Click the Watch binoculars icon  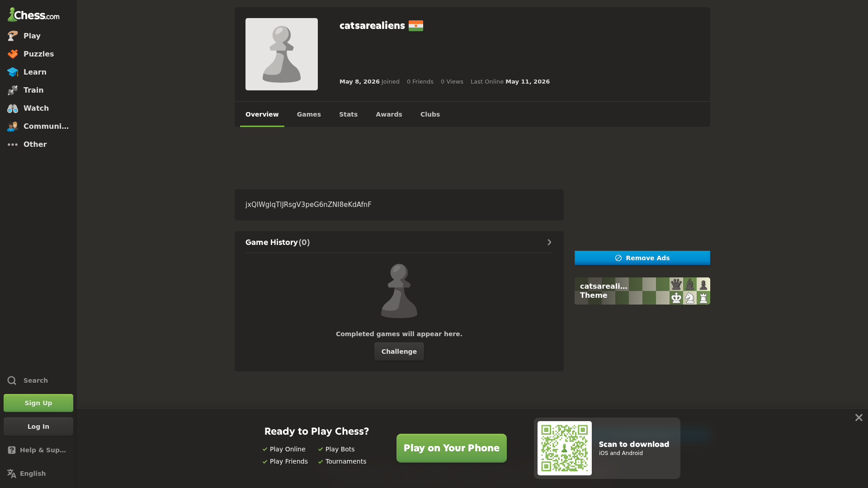pyautogui.click(x=13, y=108)
